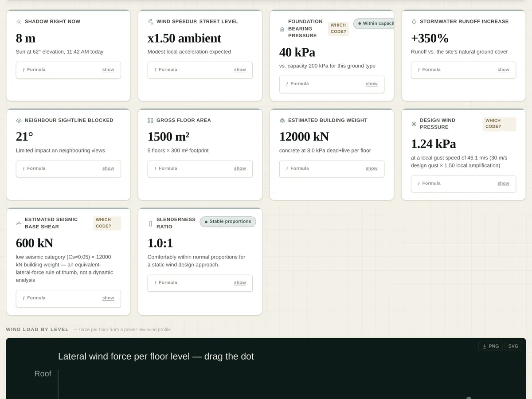Show formula for Gross Floor Area
Viewport: 532px width, 399px height.
(x=240, y=168)
